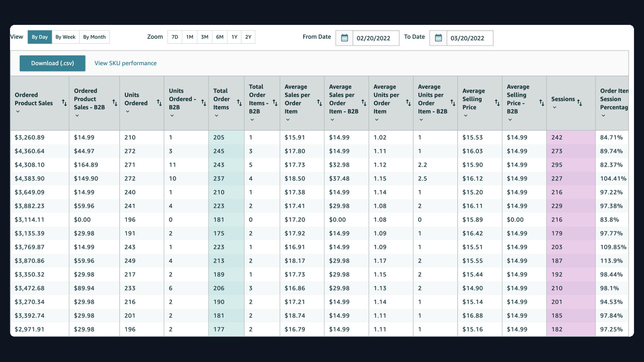Sort by Units Ordered arrows
This screenshot has height=362, width=644.
tap(159, 103)
